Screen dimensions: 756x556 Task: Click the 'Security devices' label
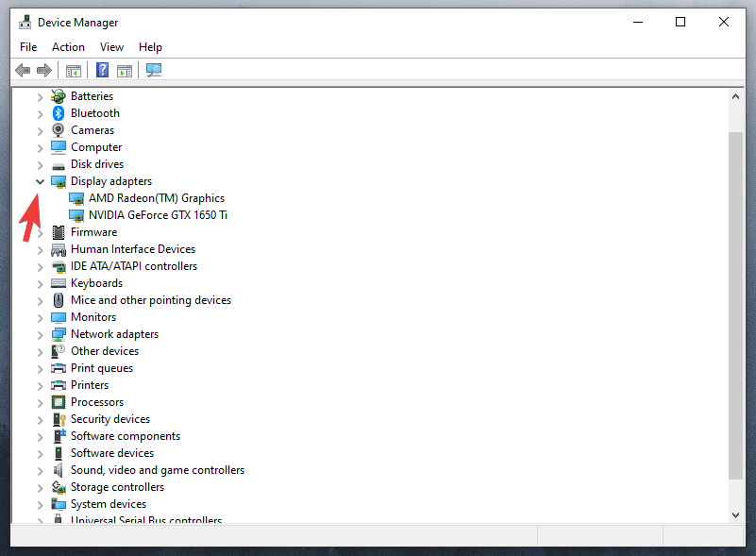(110, 419)
